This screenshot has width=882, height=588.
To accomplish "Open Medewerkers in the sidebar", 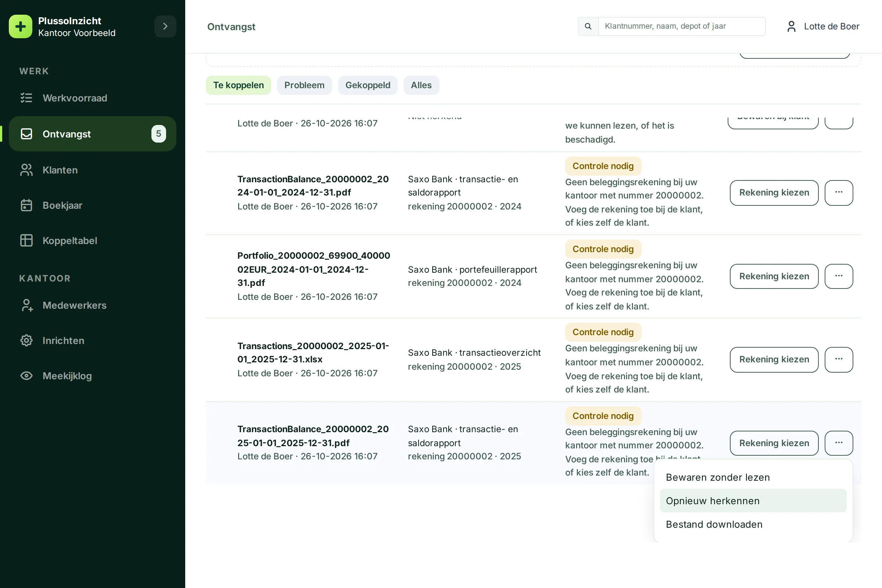I will click(x=92, y=305).
